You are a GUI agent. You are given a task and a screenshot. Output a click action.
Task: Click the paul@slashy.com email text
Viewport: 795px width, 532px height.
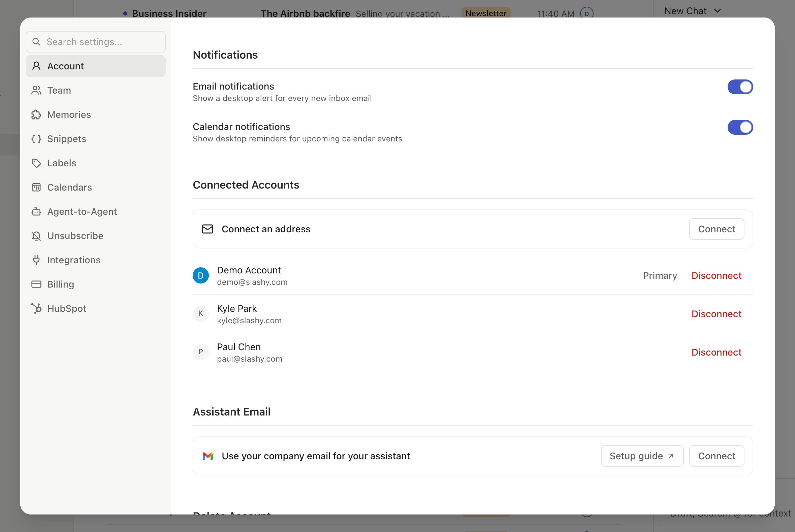click(x=250, y=359)
